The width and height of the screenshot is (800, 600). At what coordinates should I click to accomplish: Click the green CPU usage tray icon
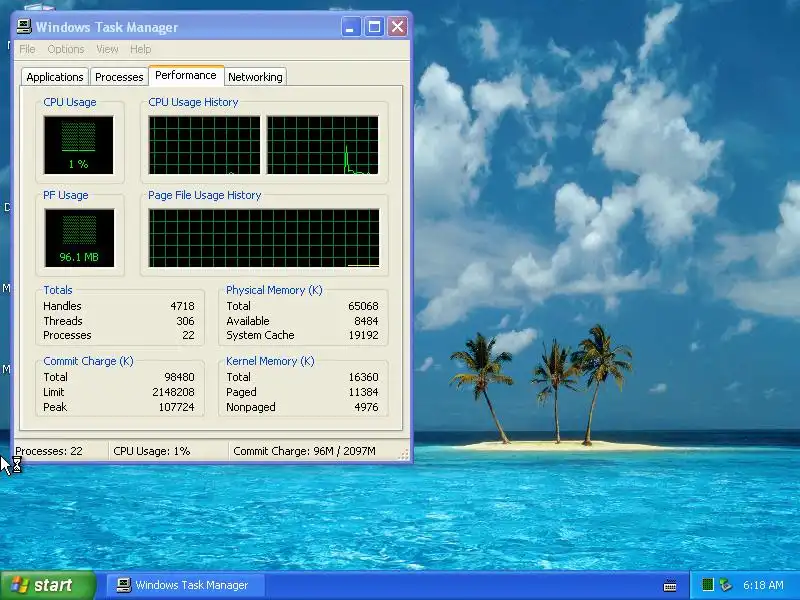click(x=708, y=585)
